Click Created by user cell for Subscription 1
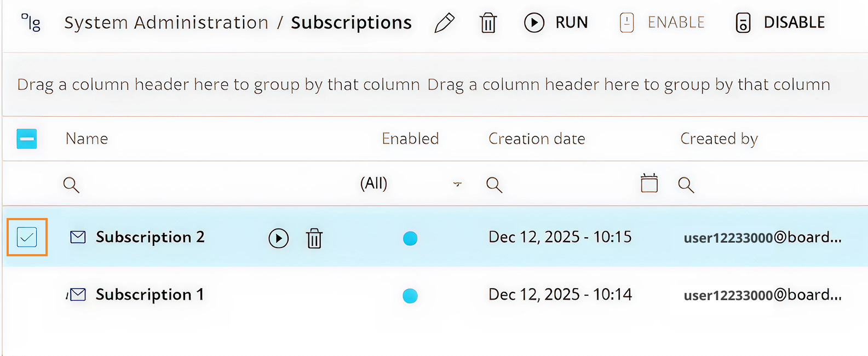This screenshot has width=868, height=356. [763, 295]
